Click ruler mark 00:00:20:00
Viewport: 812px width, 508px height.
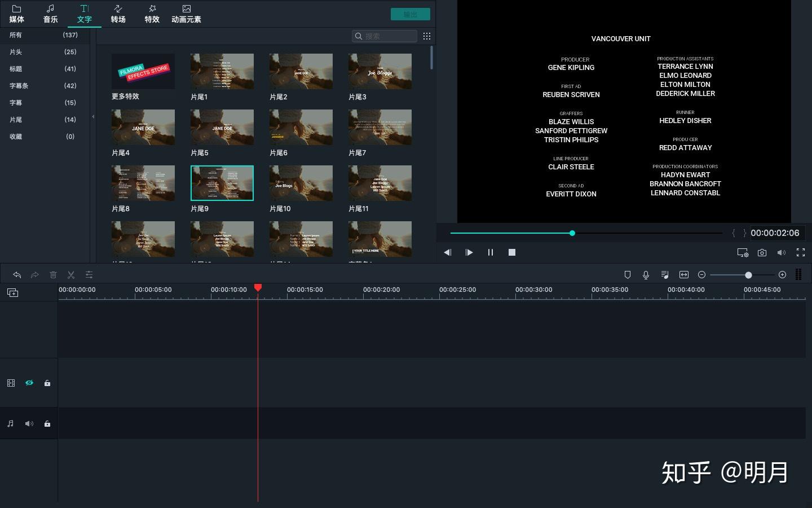382,290
